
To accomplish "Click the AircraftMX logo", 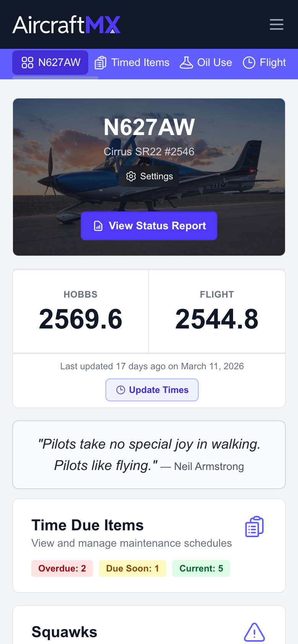I will point(67,25).
